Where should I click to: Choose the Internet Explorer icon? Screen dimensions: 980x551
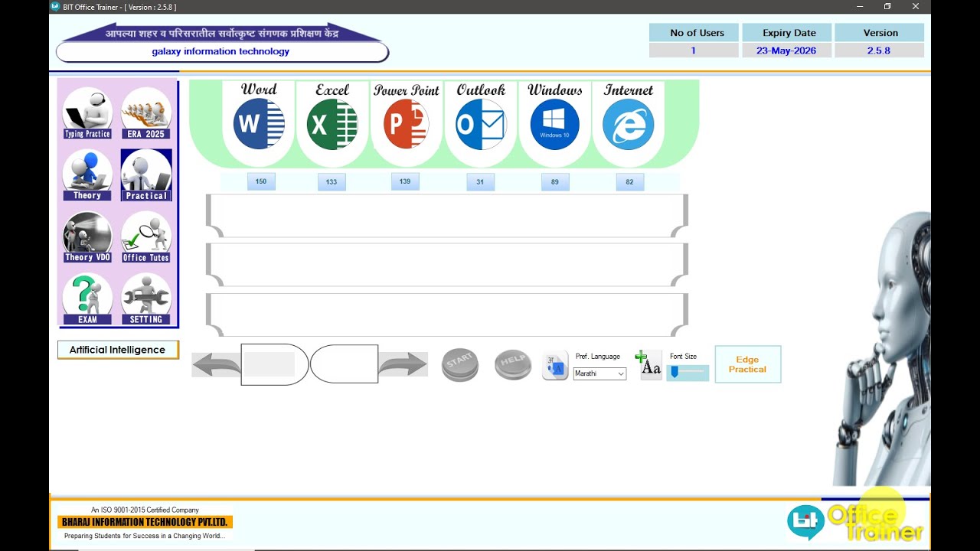click(629, 124)
